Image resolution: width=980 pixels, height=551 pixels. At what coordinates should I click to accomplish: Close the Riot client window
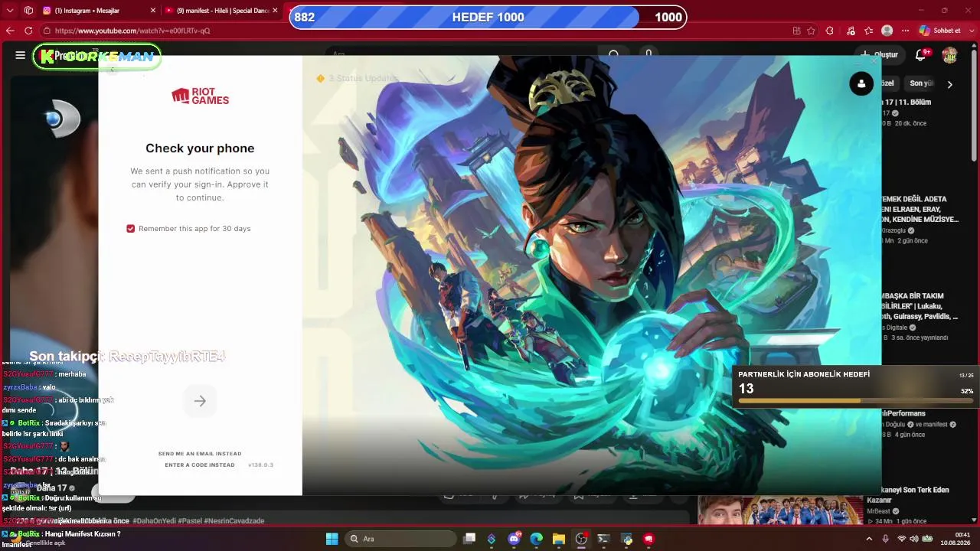[875, 61]
